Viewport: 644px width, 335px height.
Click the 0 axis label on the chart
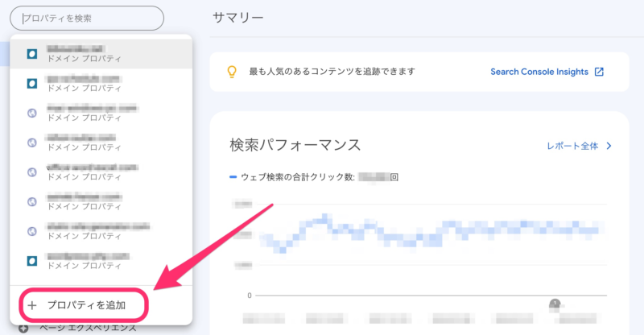point(250,296)
